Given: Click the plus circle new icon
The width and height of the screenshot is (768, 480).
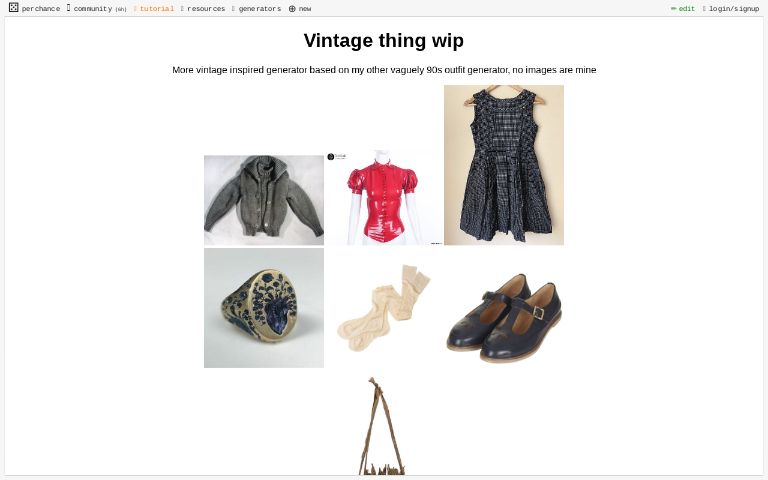Looking at the screenshot, I should 292,9.
